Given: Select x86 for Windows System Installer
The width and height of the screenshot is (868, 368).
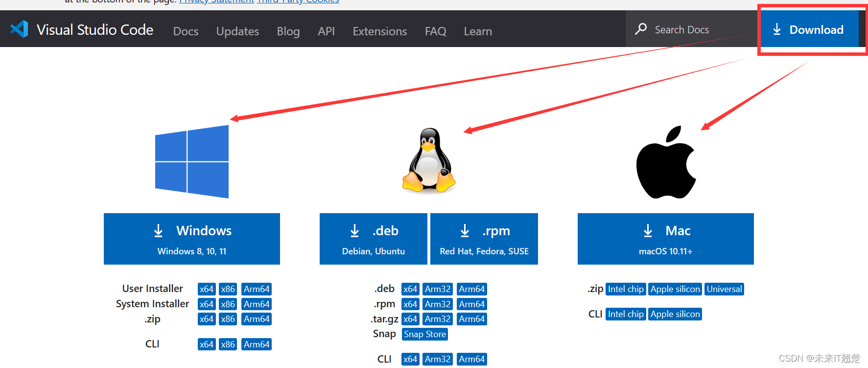Looking at the screenshot, I should (228, 304).
